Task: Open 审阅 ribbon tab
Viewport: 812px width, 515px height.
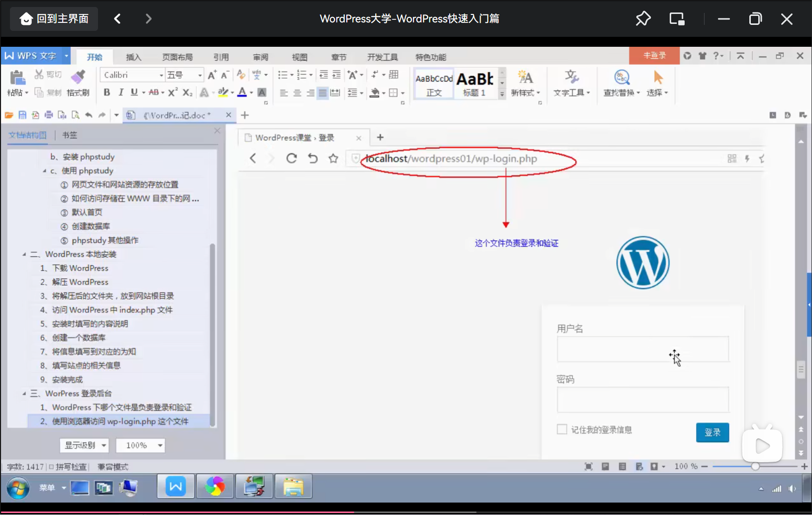Action: 260,57
